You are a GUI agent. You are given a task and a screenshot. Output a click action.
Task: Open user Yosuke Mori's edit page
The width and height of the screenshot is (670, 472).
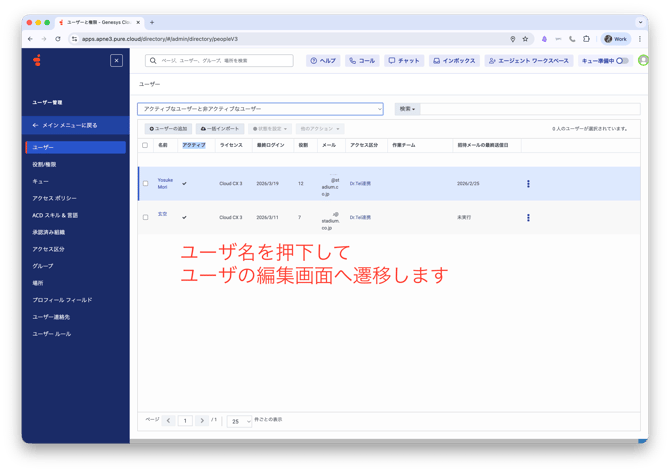pos(165,183)
